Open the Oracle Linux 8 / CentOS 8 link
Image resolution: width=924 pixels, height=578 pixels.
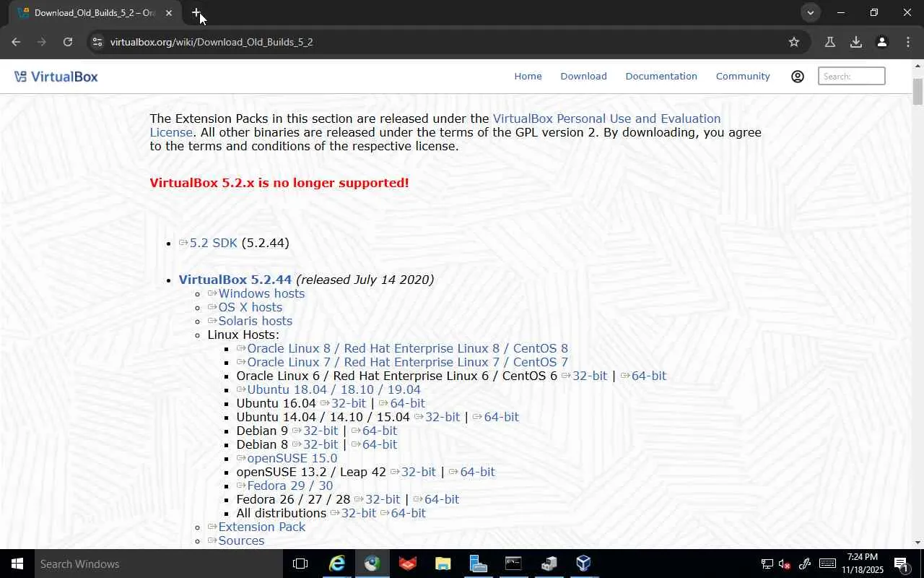coord(402,348)
